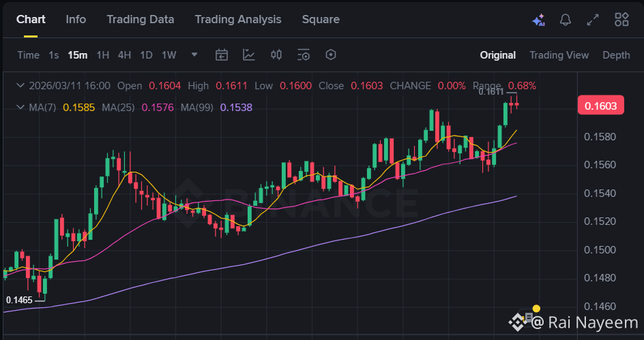This screenshot has width=644, height=340.
Task: Click the date 2026/03/11 16:00
Action: (x=70, y=86)
